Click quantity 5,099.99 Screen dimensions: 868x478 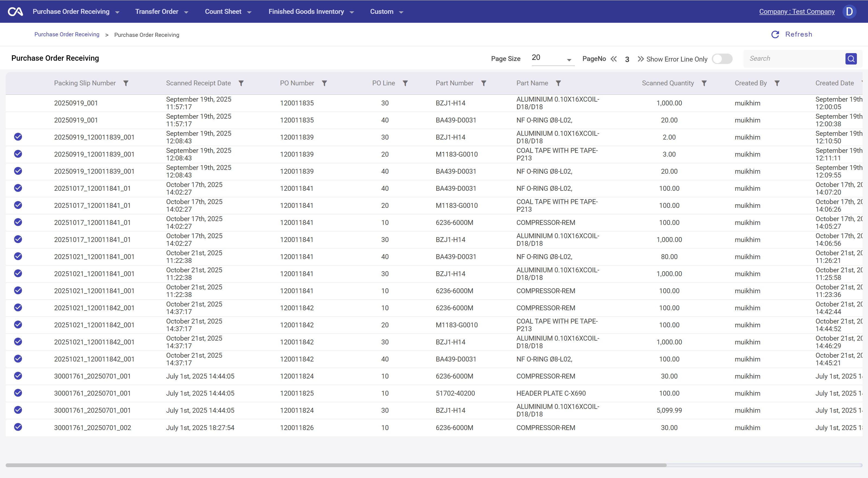(x=669, y=410)
